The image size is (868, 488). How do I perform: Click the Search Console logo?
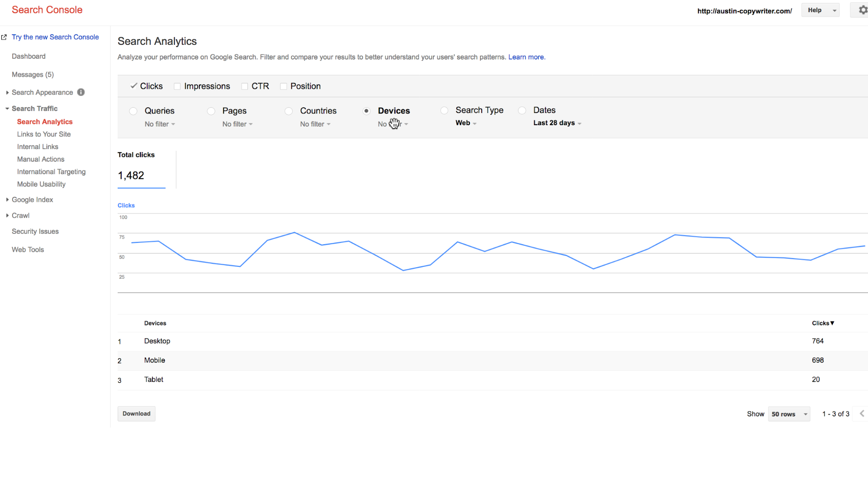(47, 10)
